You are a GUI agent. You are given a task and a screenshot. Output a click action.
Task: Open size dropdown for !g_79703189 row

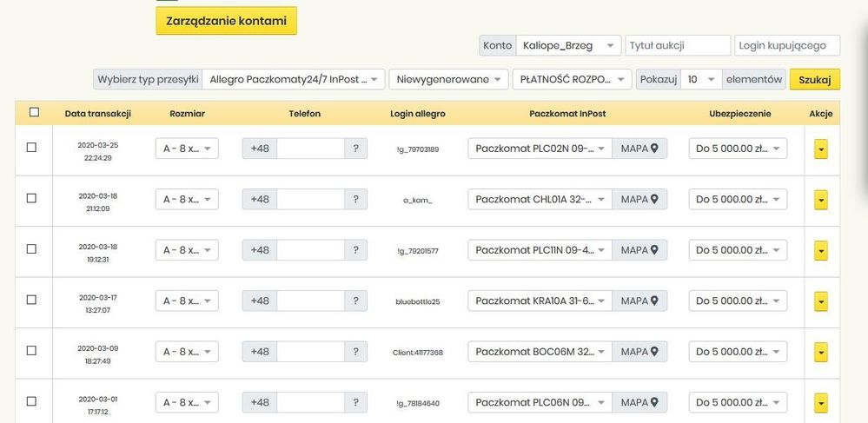point(187,149)
